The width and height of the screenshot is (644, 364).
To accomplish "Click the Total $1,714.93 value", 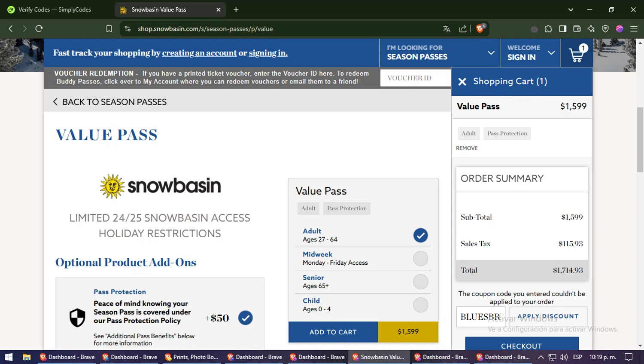I will pos(568,270).
